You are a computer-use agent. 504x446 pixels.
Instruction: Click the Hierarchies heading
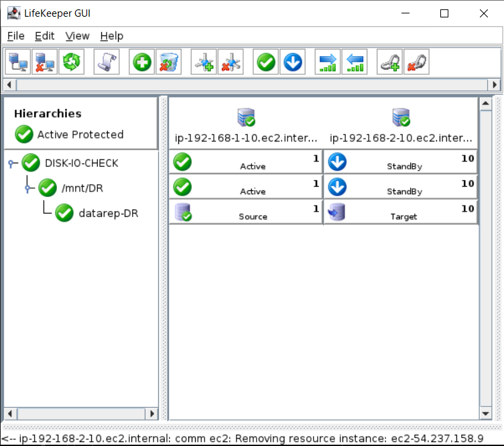48,113
